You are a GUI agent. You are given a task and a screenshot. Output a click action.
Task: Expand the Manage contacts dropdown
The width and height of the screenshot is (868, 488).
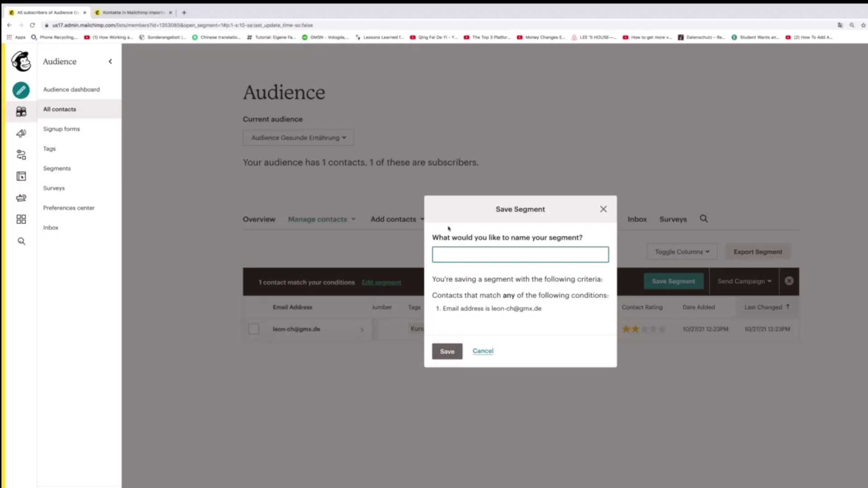[322, 219]
